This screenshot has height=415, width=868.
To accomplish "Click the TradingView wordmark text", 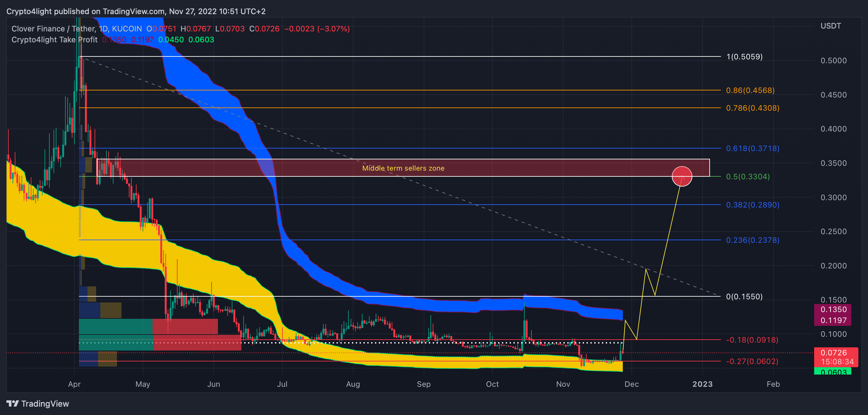I will click(45, 403).
